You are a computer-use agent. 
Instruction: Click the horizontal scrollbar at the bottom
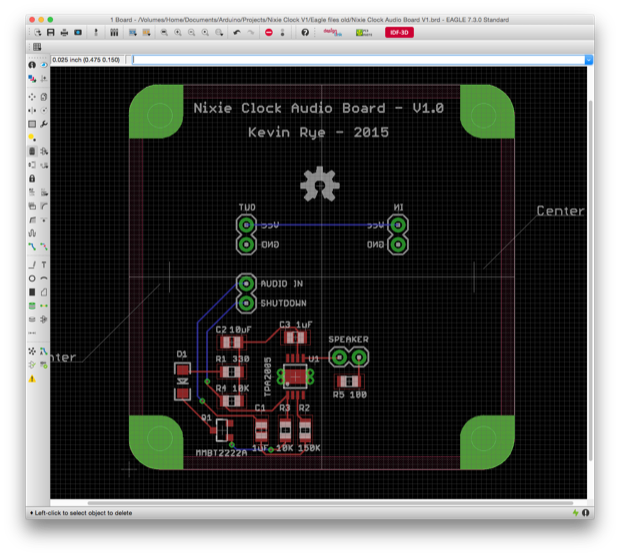(x=330, y=503)
